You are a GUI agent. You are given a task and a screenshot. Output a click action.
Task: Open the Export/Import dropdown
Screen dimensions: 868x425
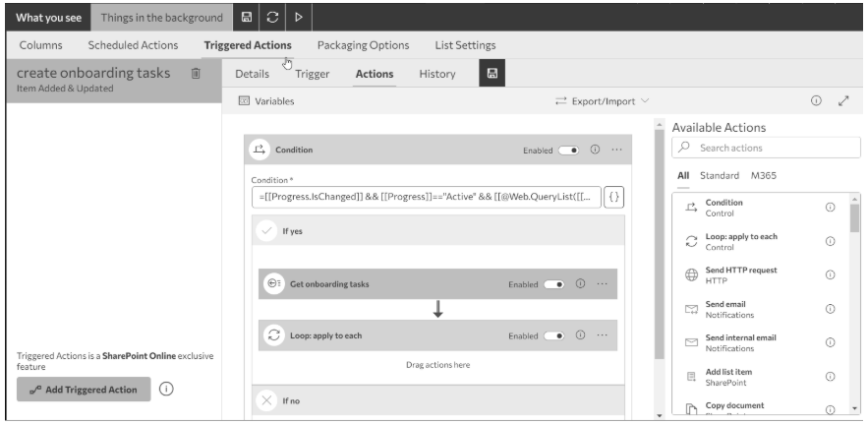602,101
